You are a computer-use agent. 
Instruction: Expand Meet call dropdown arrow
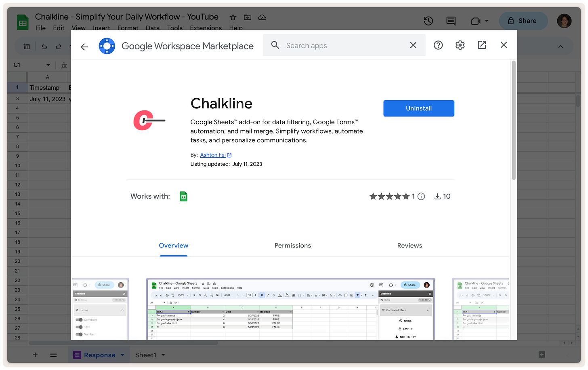(487, 21)
